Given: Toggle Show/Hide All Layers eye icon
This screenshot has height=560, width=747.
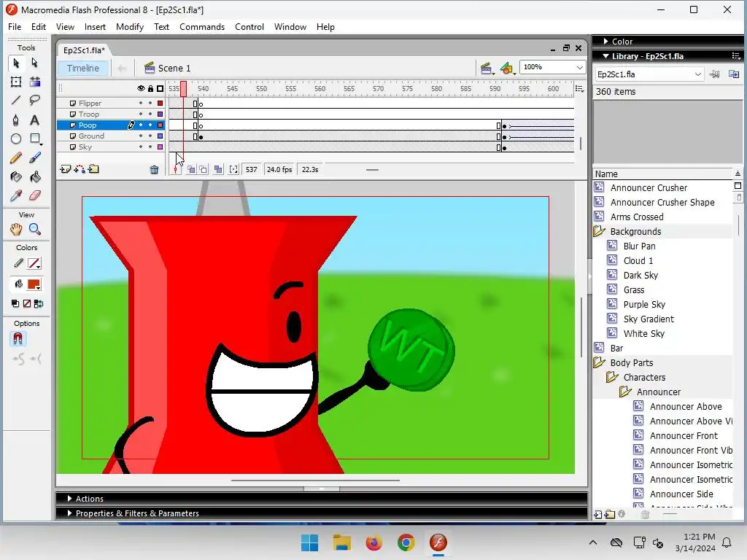Looking at the screenshot, I should coord(141,88).
